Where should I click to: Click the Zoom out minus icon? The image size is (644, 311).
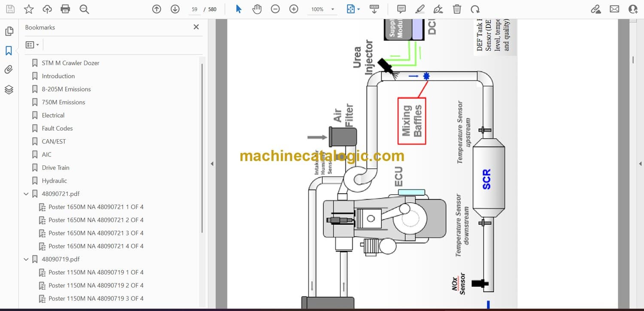click(276, 9)
